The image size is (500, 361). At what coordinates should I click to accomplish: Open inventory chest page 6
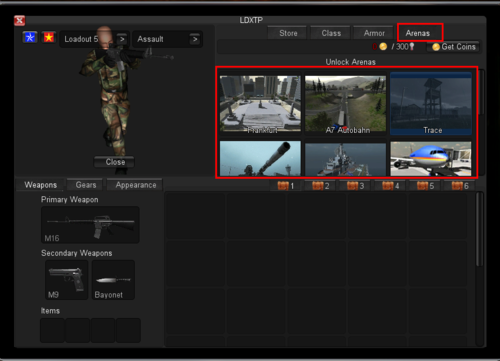[x=460, y=186]
